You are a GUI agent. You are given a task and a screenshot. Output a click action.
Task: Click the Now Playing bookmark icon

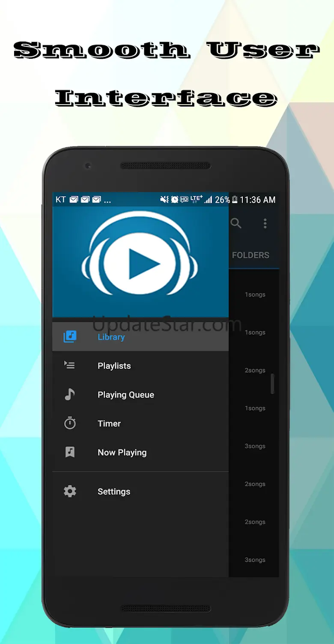tap(70, 452)
